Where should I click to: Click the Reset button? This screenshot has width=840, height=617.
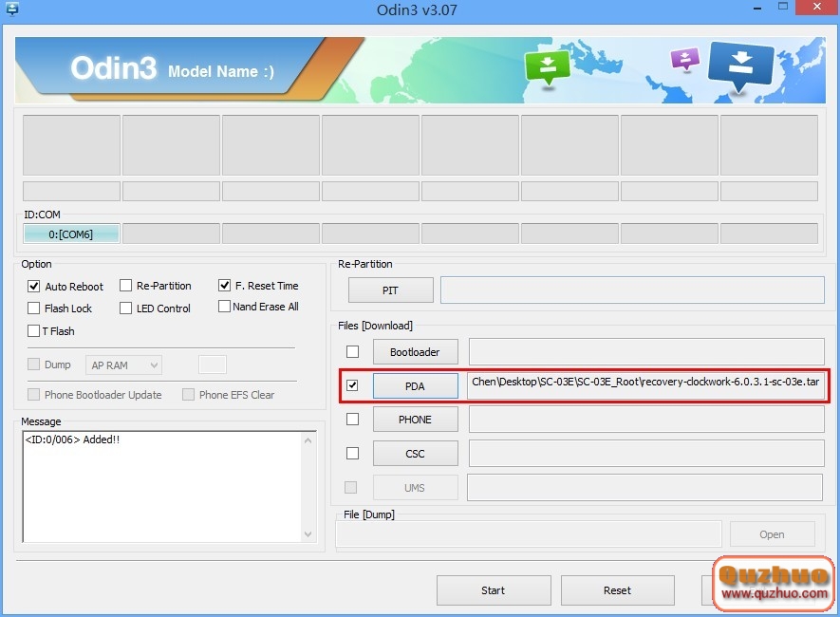pos(617,590)
